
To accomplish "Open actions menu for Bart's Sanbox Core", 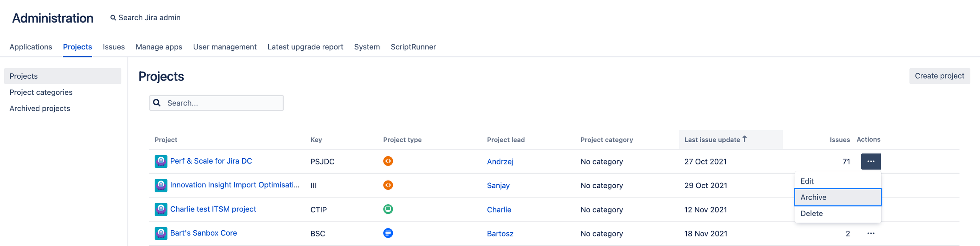I will point(871,233).
